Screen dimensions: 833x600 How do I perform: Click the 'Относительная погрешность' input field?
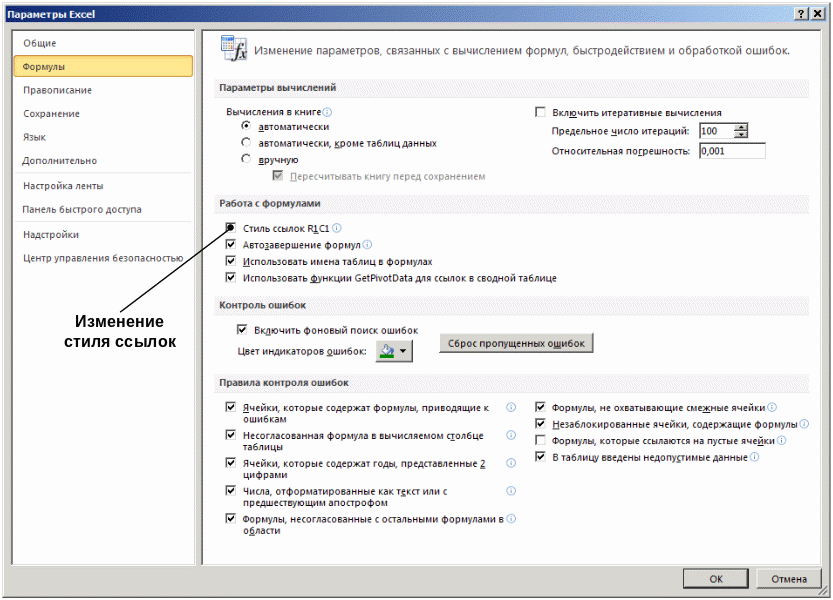(x=732, y=151)
